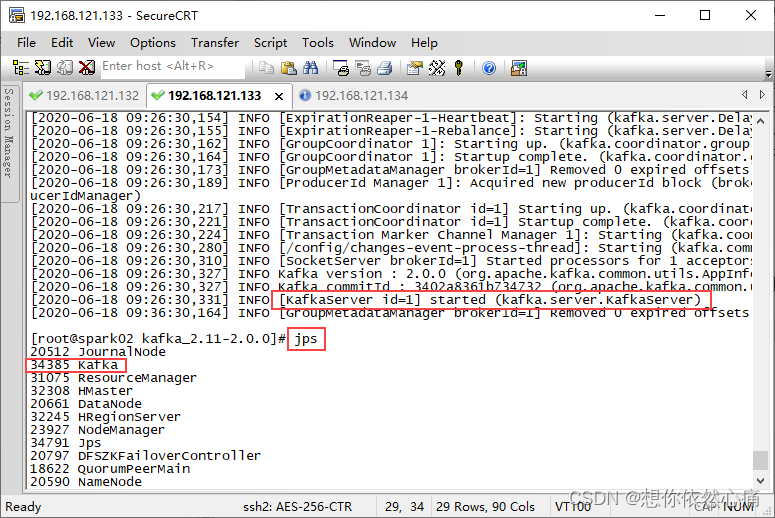Click the vertical scrollbar thumb
775x518 pixels.
[760, 460]
